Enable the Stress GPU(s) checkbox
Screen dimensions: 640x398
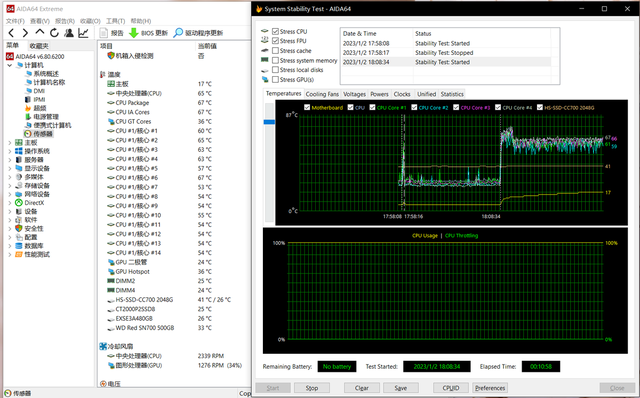click(x=276, y=80)
